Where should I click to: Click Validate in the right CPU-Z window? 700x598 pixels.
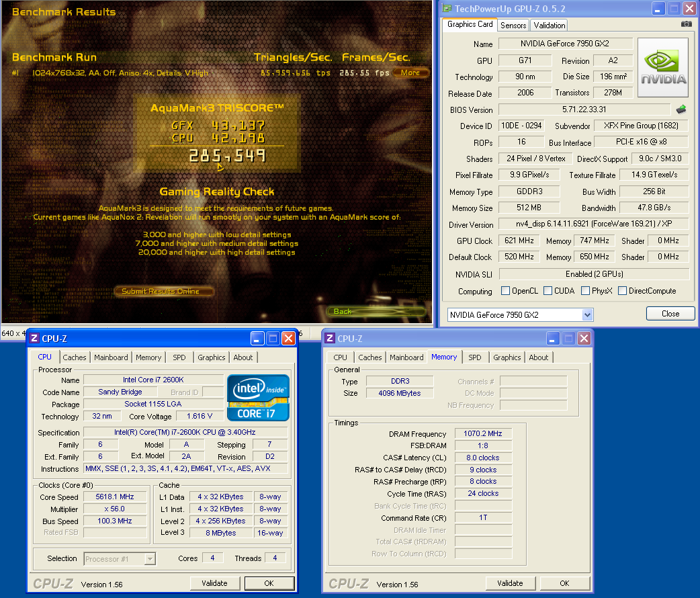pyautogui.click(x=510, y=583)
